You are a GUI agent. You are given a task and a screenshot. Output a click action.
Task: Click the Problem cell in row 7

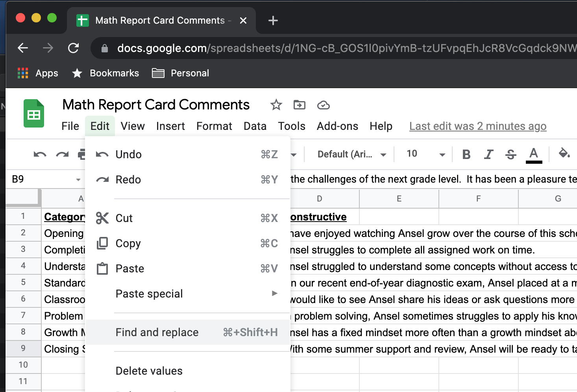pyautogui.click(x=64, y=316)
